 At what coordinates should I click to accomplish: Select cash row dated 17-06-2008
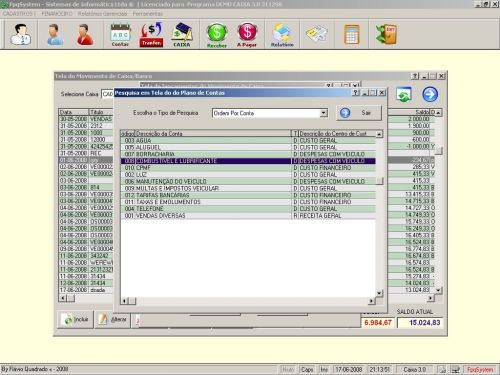[86, 290]
